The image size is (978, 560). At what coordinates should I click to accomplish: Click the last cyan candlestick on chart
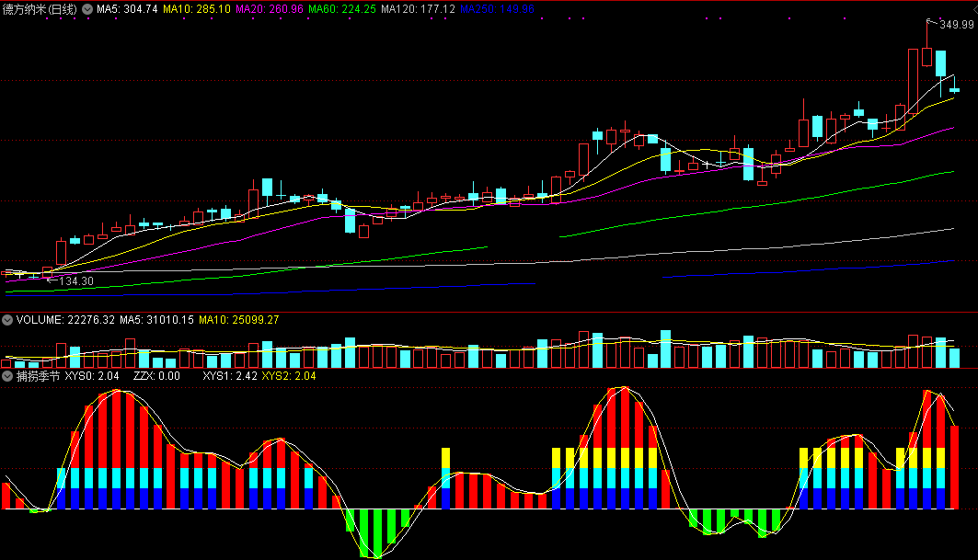pos(954,90)
